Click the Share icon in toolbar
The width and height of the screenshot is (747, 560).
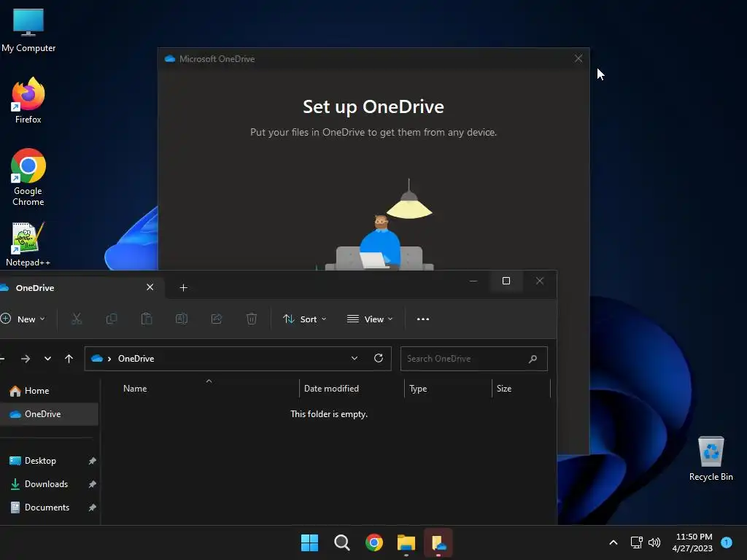[x=217, y=319]
